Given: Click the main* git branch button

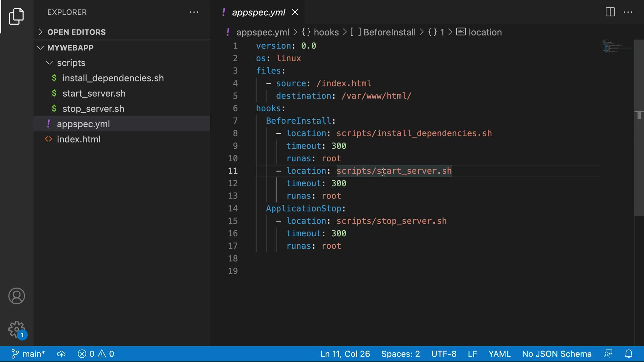Looking at the screenshot, I should point(29,354).
